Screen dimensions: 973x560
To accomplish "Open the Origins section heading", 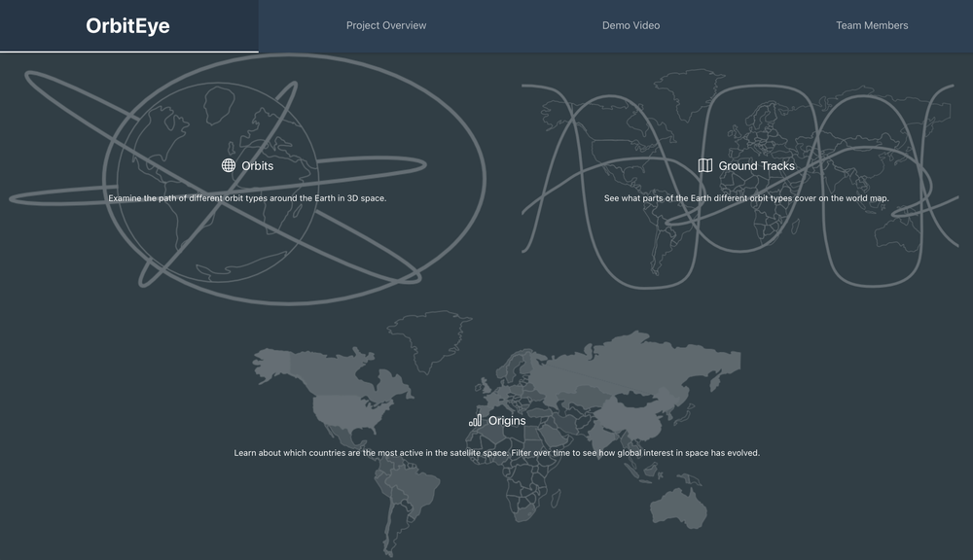I will pyautogui.click(x=507, y=421).
